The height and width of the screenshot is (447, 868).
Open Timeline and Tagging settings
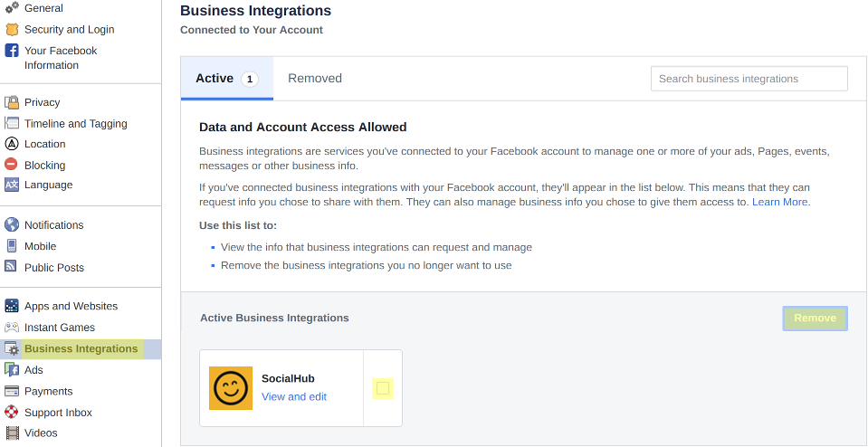(75, 124)
